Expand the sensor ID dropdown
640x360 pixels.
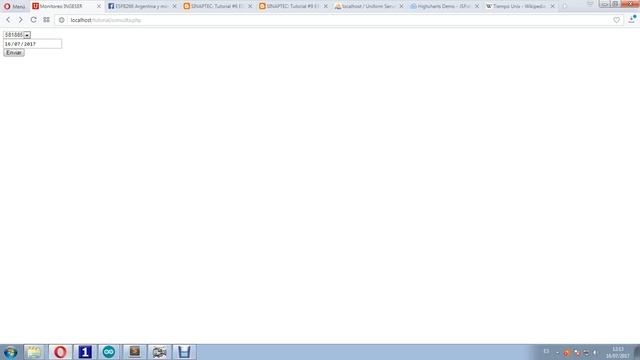point(17,35)
